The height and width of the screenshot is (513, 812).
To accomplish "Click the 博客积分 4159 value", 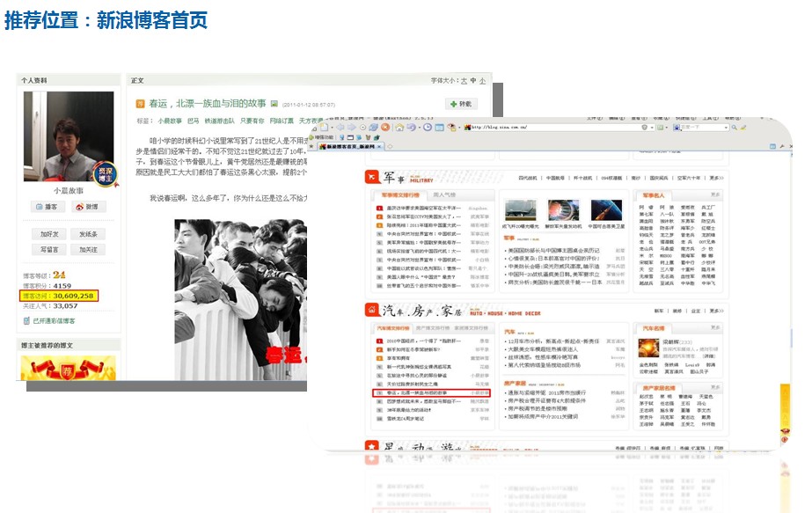I will pyautogui.click(x=62, y=285).
